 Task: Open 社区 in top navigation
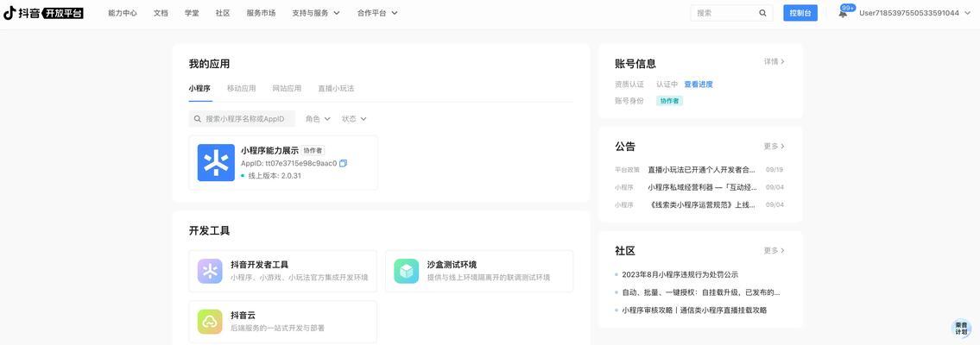[x=223, y=13]
